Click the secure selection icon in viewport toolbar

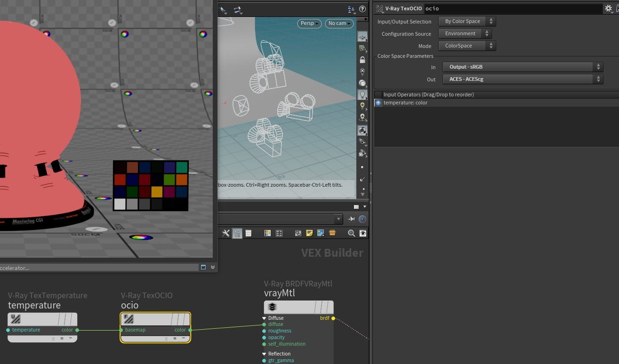(237, 9)
